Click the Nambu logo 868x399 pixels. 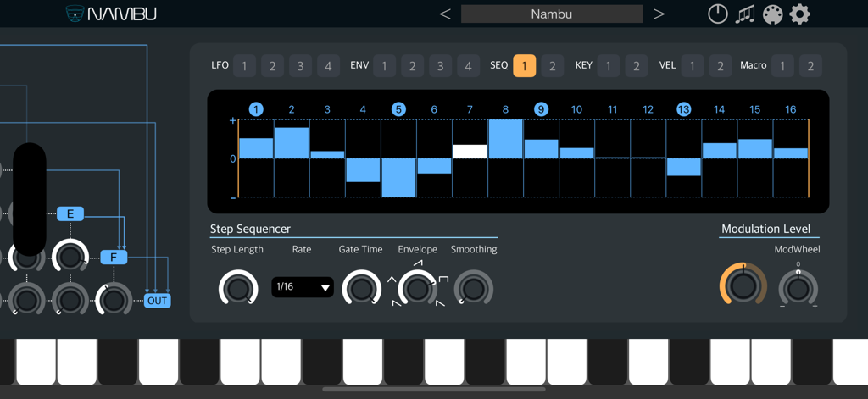click(x=111, y=14)
